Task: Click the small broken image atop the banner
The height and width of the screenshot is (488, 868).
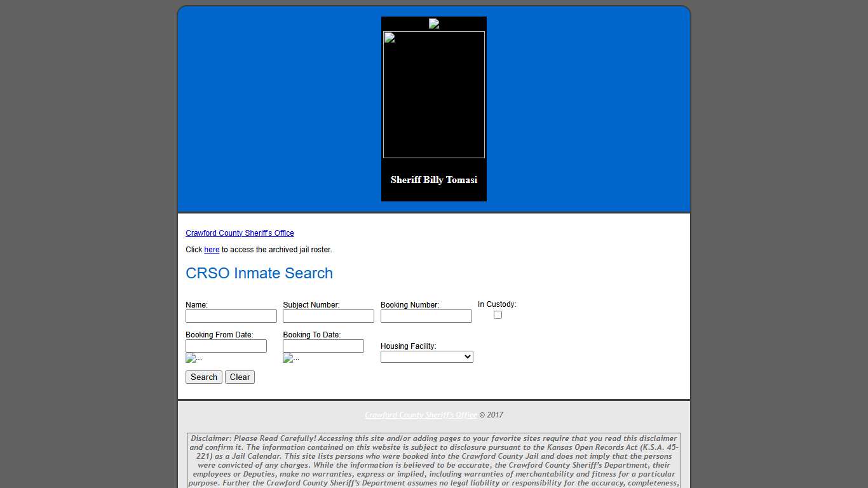Action: click(x=434, y=24)
